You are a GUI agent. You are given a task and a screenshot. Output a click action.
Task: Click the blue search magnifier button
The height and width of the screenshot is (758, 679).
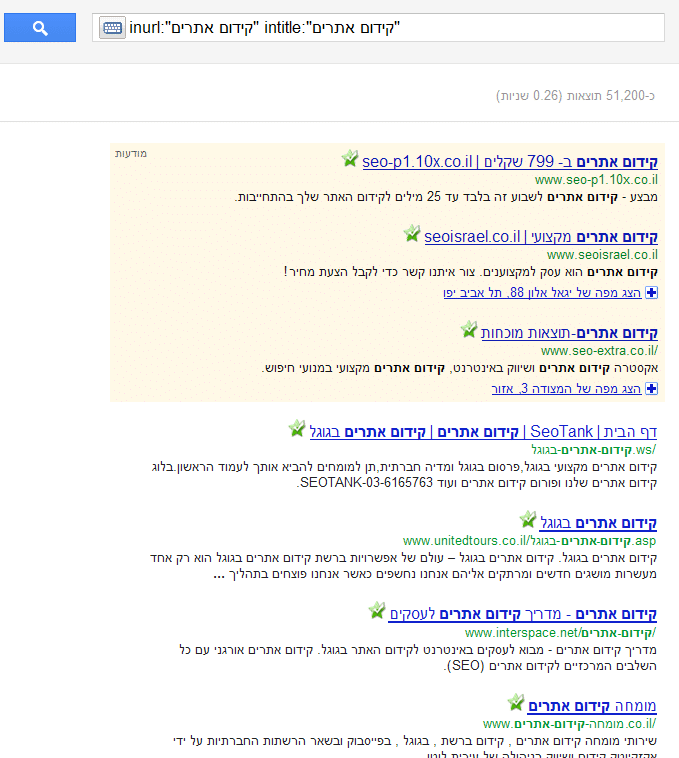40,28
